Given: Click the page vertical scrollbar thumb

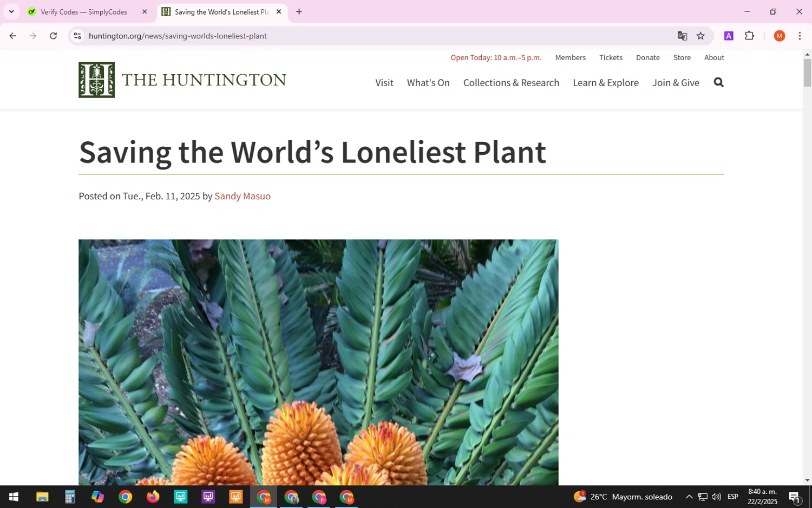Looking at the screenshot, I should click(807, 73).
